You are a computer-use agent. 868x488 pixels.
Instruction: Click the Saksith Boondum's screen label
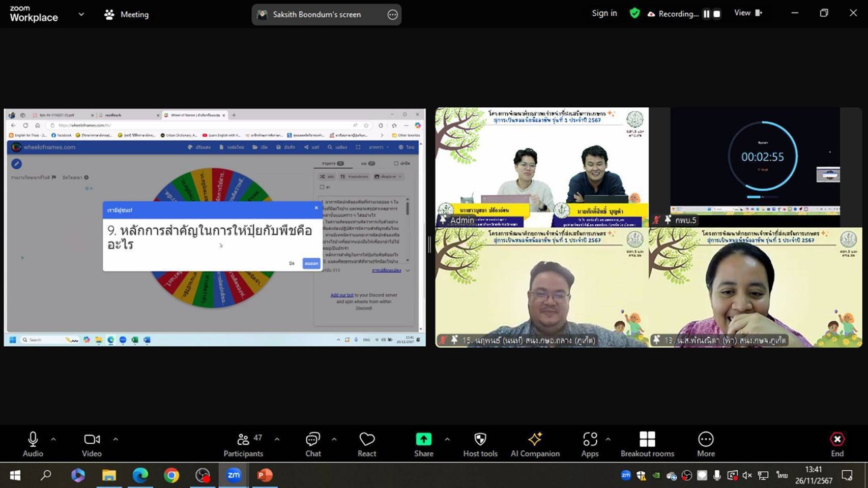pyautogui.click(x=316, y=15)
